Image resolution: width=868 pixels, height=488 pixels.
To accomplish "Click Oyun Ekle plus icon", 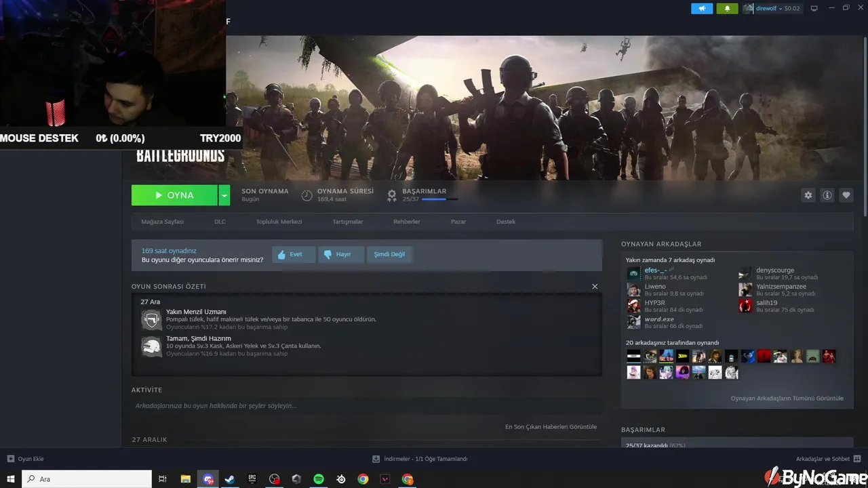I will tap(10, 459).
